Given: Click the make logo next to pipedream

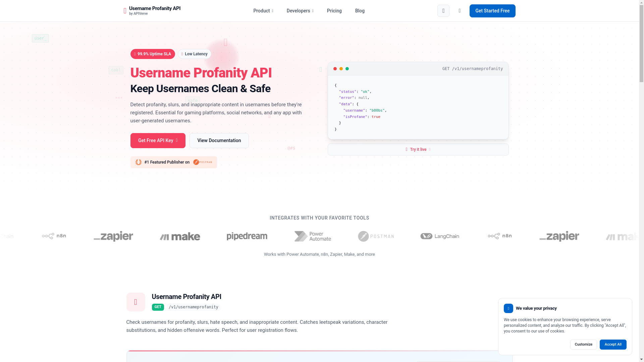Looking at the screenshot, I should [x=180, y=237].
